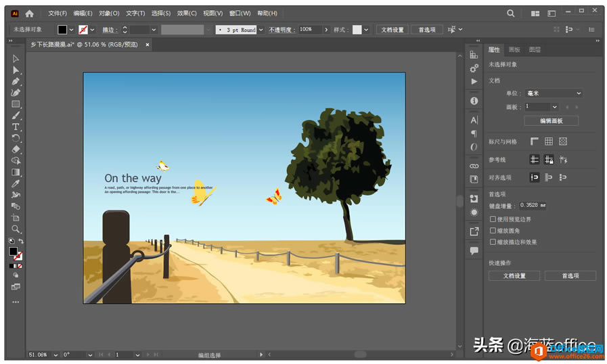Select the Rotate tool
The width and height of the screenshot is (607, 364).
[x=16, y=138]
